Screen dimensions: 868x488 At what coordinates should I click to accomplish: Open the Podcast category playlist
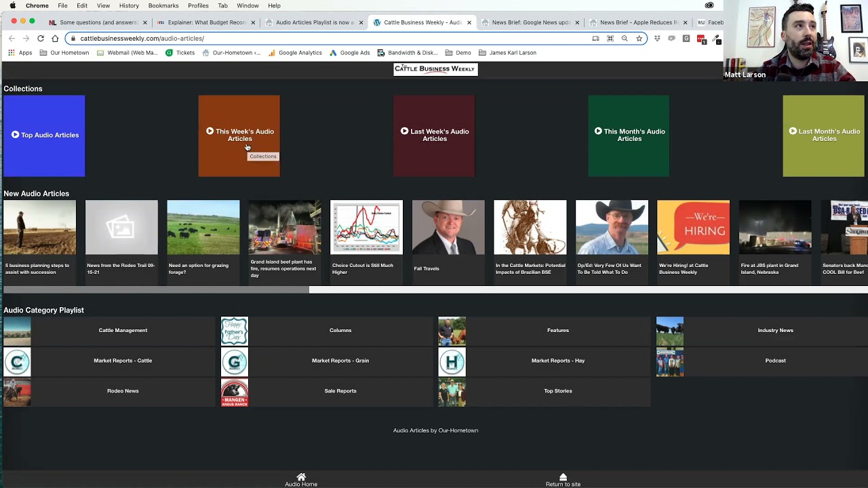pyautogui.click(x=762, y=361)
